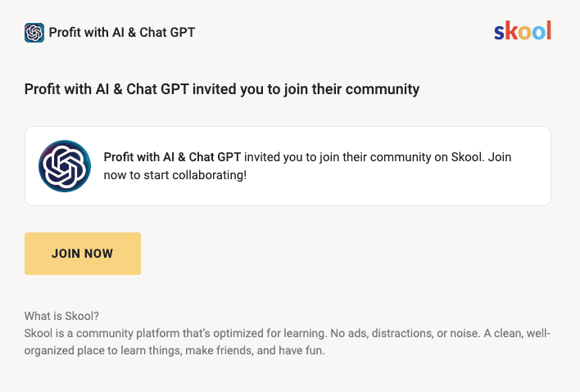Click the "What is Skool?" text

61,317
